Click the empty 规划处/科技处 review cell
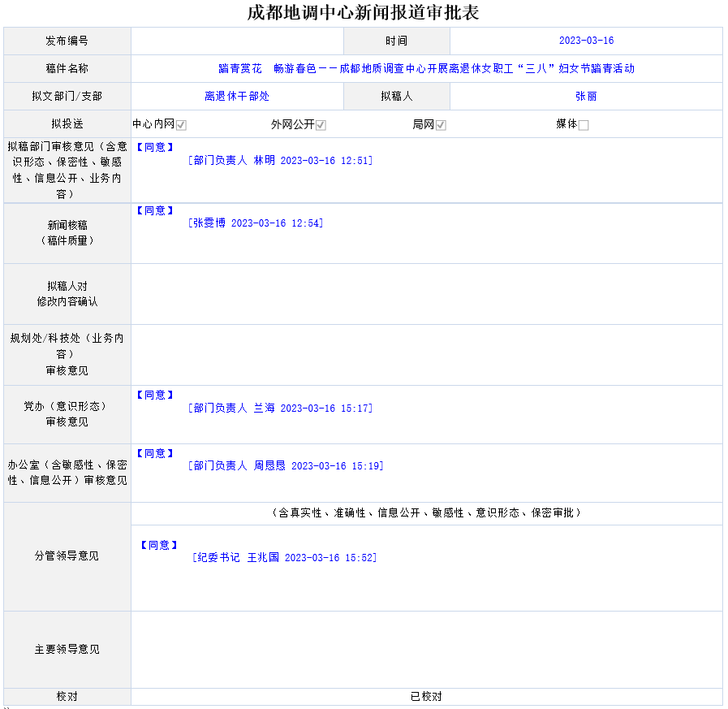This screenshot has width=728, height=709. 426,355
